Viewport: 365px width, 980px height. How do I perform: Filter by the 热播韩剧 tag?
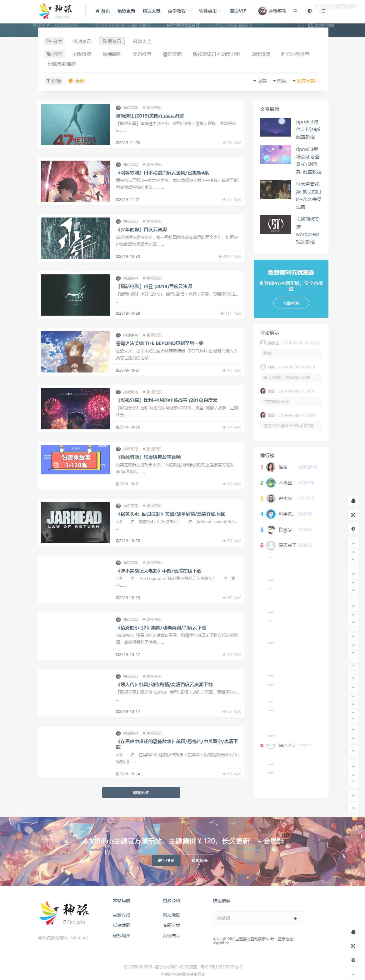(112, 54)
